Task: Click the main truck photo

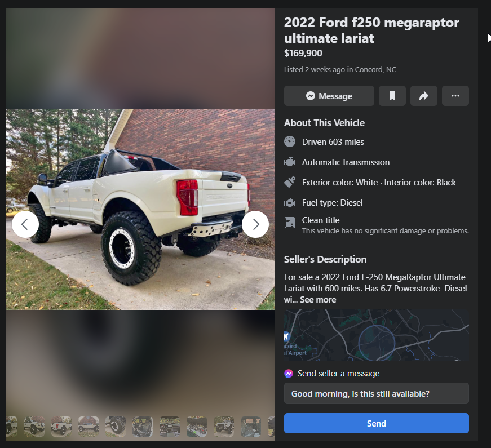Action: (x=140, y=209)
